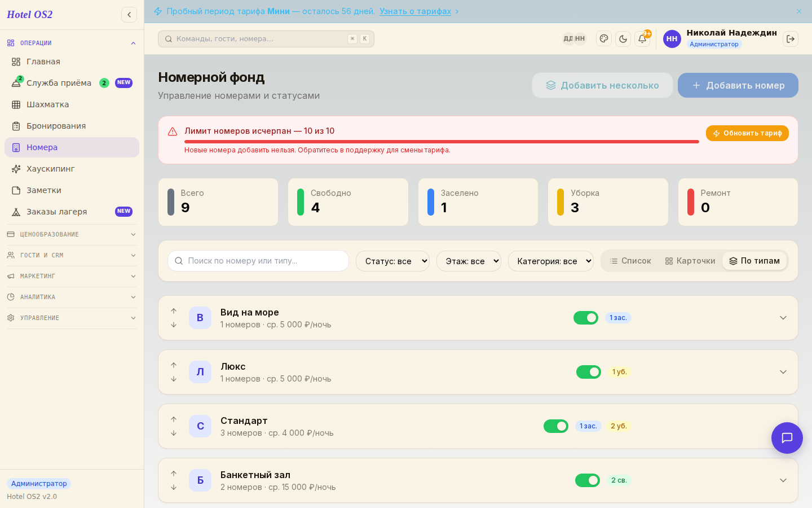Image resolution: width=812 pixels, height=508 pixels.
Task: Open the Статус: все dropdown
Action: 392,261
